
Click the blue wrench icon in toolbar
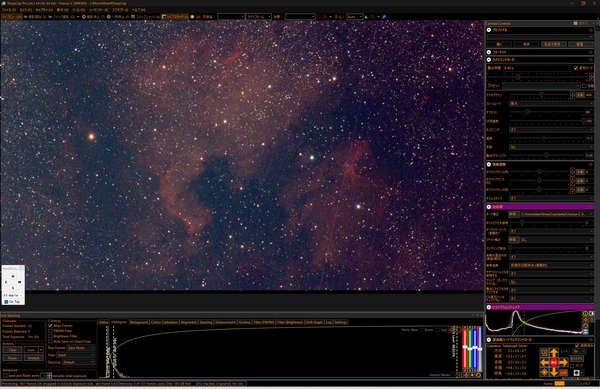pos(384,17)
